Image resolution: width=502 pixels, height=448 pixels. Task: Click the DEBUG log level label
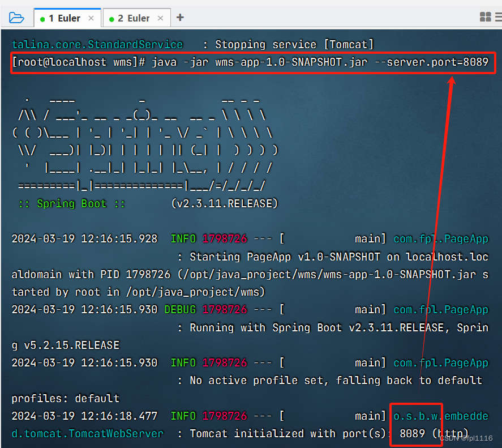(180, 310)
